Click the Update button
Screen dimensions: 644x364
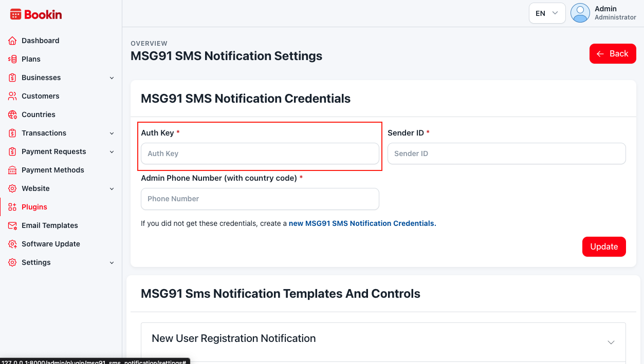tap(604, 246)
